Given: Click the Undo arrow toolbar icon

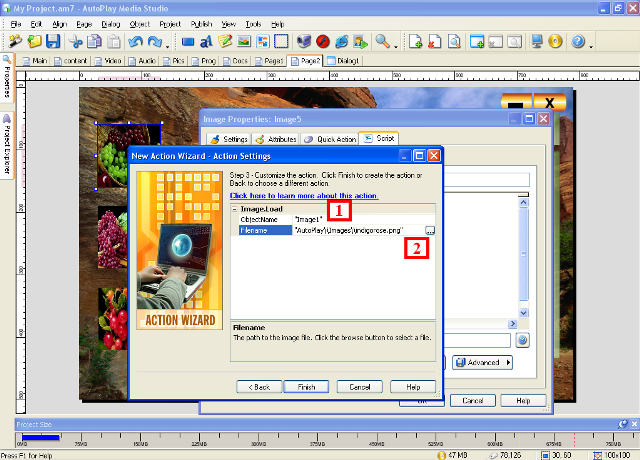Looking at the screenshot, I should (x=137, y=42).
